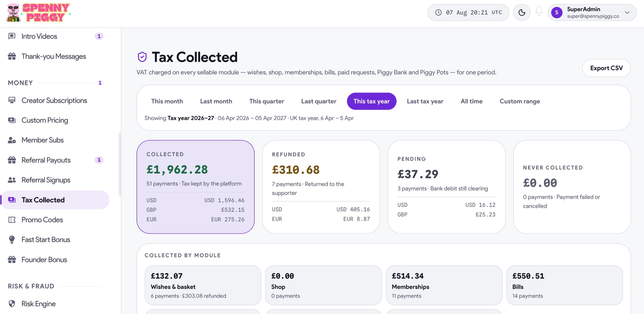The width and height of the screenshot is (644, 314).
Task: Choose Custom range period option
Action: (519, 101)
